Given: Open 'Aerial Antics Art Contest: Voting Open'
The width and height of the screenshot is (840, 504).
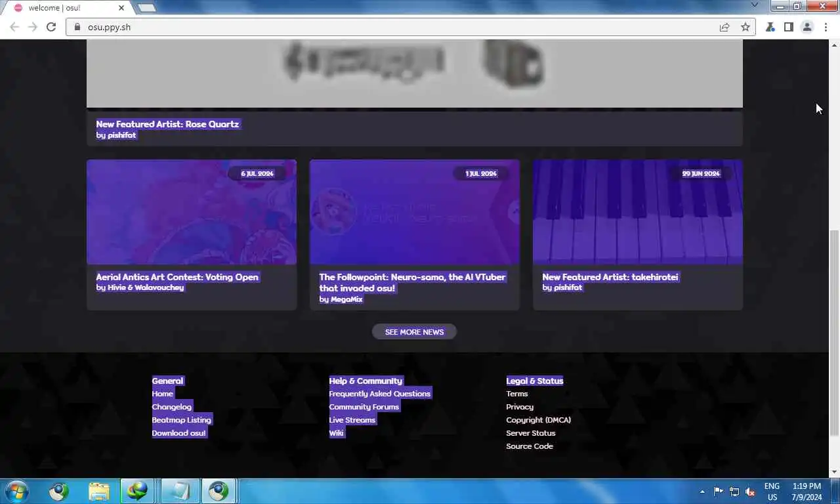Looking at the screenshot, I should (177, 277).
